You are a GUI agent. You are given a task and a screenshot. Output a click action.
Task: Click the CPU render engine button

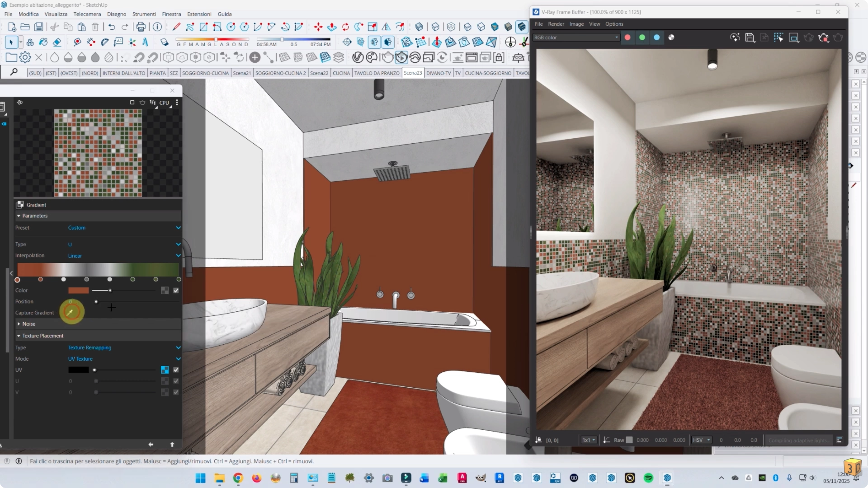click(x=164, y=103)
